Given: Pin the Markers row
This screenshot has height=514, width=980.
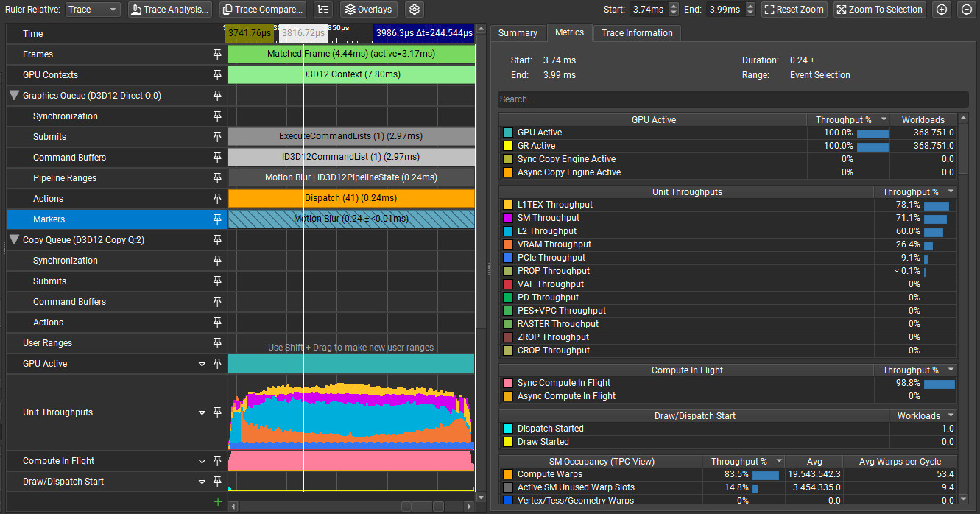Looking at the screenshot, I should click(x=217, y=219).
